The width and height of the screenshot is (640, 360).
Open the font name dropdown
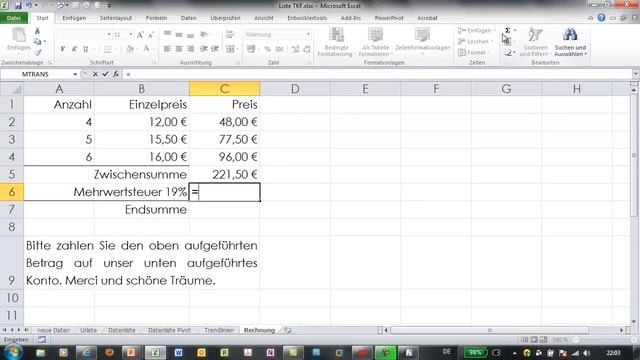(109, 35)
